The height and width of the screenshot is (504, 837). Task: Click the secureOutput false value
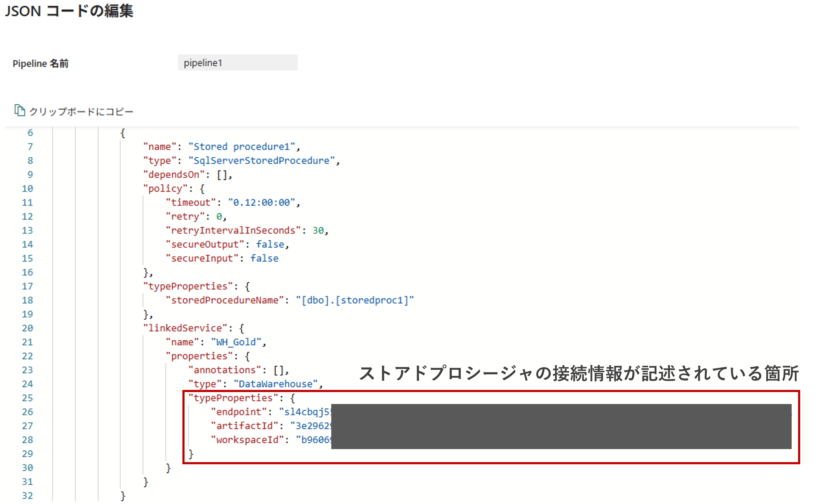click(270, 244)
